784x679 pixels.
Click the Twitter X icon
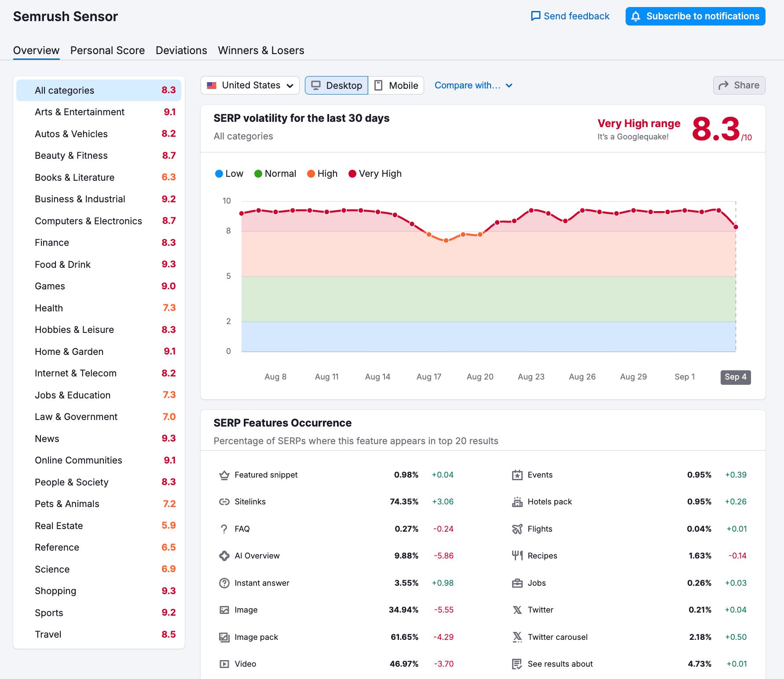point(517,610)
